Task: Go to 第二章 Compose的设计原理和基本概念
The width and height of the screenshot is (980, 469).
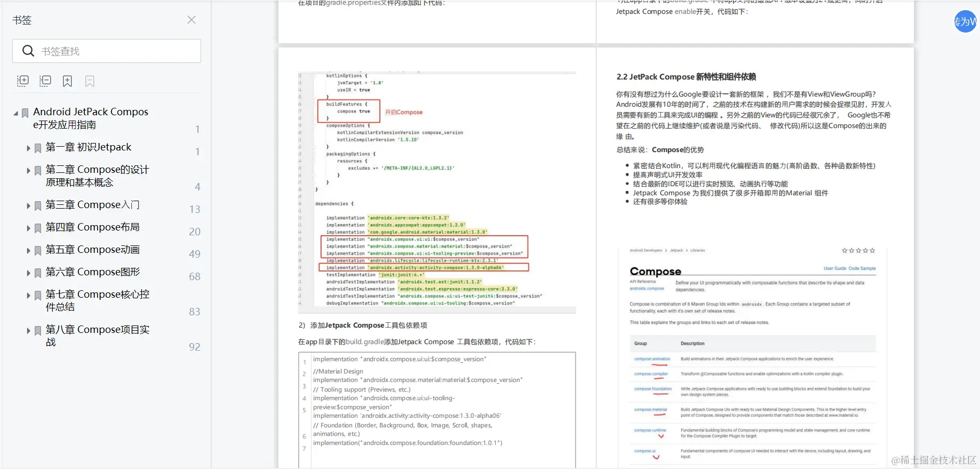Action: [97, 176]
